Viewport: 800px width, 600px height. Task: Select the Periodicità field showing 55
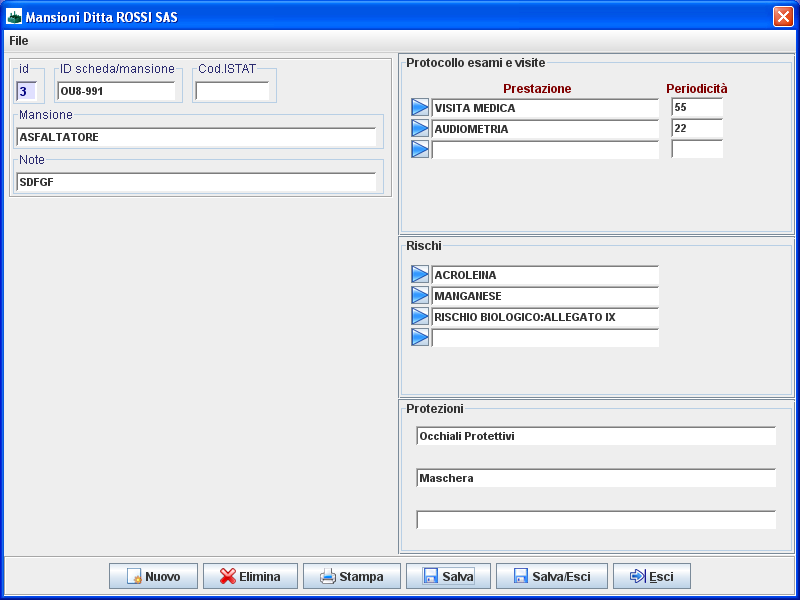[x=696, y=108]
